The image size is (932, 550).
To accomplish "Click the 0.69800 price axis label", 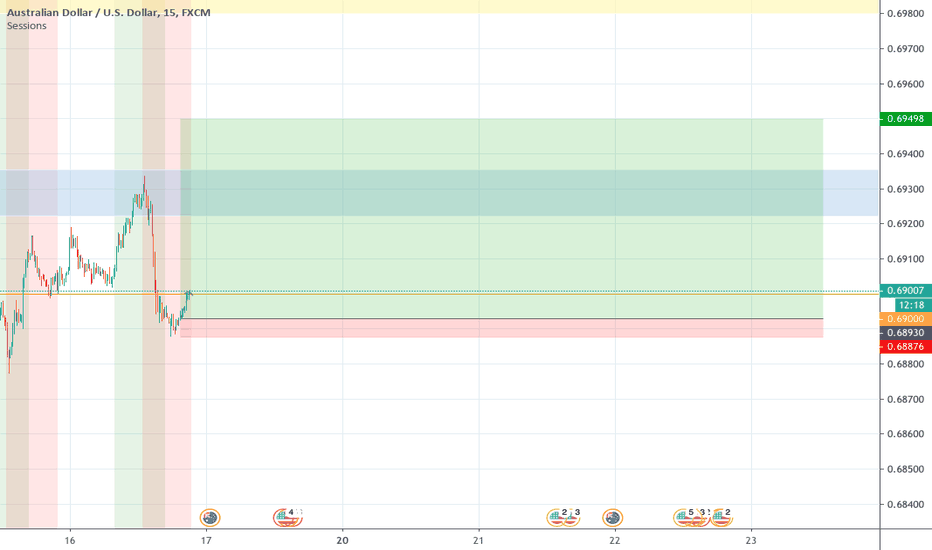I will (x=906, y=14).
